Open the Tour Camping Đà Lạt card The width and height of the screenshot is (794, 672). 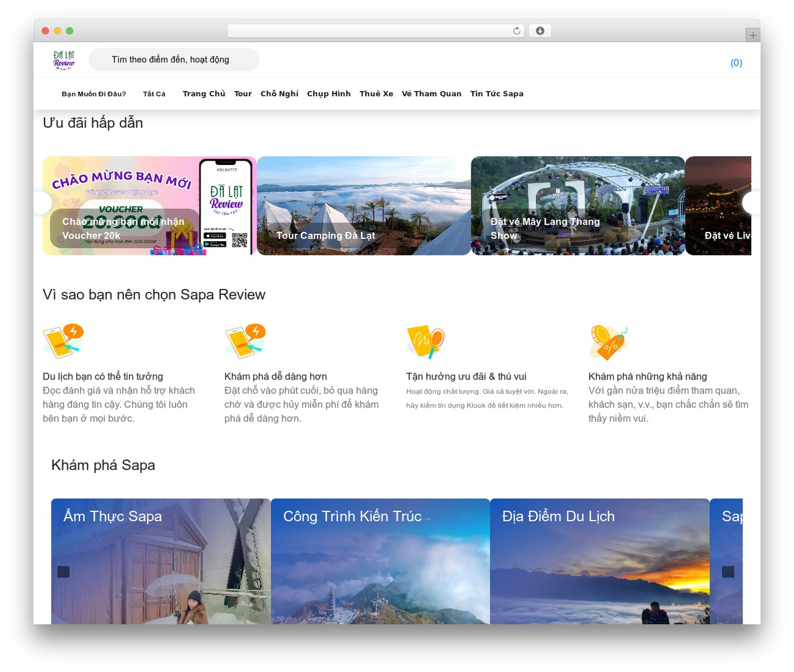click(364, 206)
